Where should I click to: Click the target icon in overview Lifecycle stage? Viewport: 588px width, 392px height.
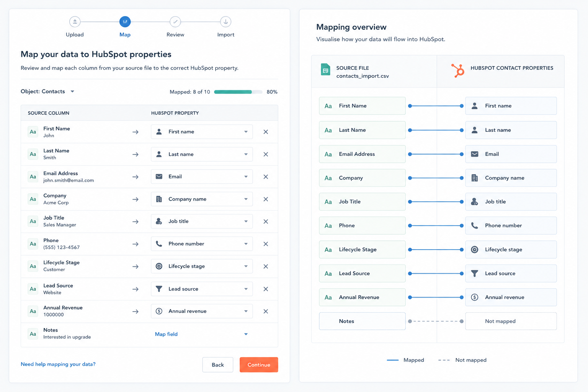[475, 250]
